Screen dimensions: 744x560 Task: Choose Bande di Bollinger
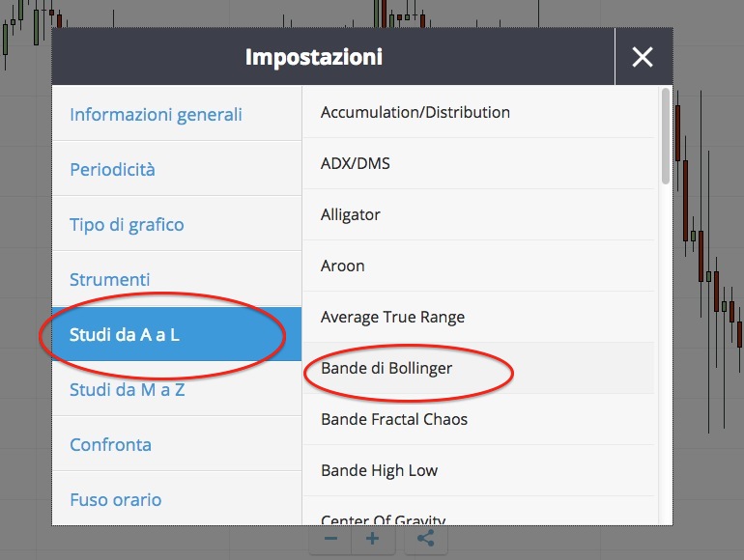coord(478,369)
